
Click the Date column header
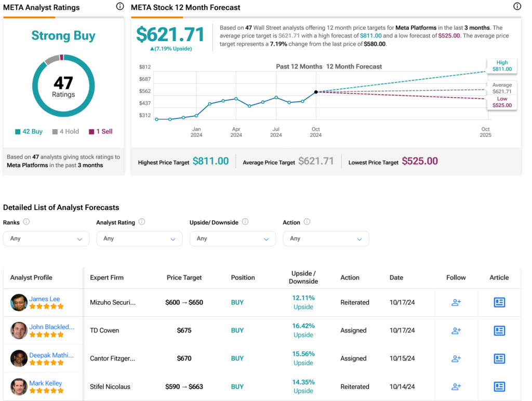pyautogui.click(x=396, y=277)
